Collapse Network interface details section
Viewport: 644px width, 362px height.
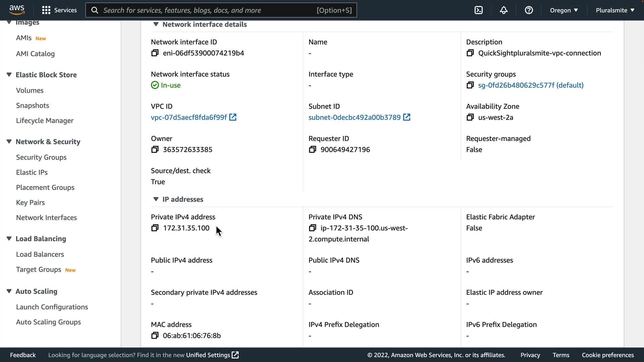point(156,24)
